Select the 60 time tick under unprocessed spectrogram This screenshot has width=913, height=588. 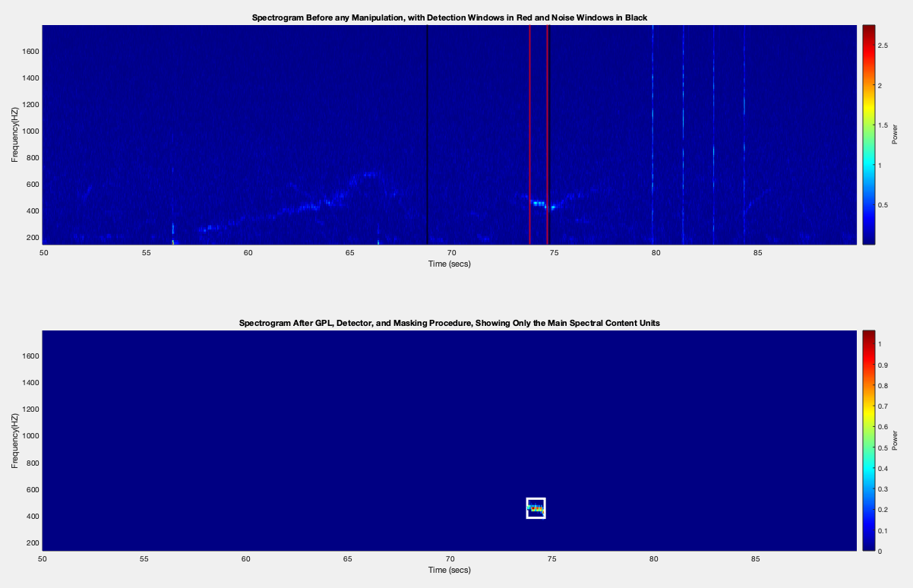pos(247,253)
